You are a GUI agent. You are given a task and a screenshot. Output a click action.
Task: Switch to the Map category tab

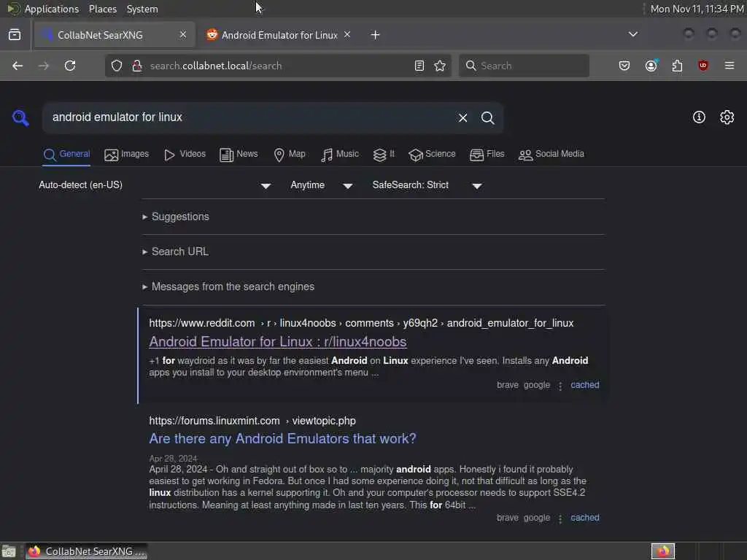pyautogui.click(x=290, y=155)
